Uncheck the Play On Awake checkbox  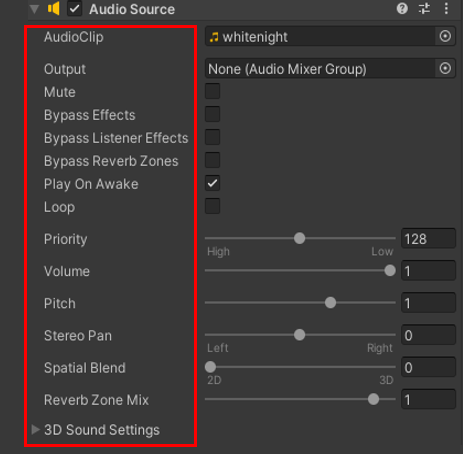[x=212, y=183]
